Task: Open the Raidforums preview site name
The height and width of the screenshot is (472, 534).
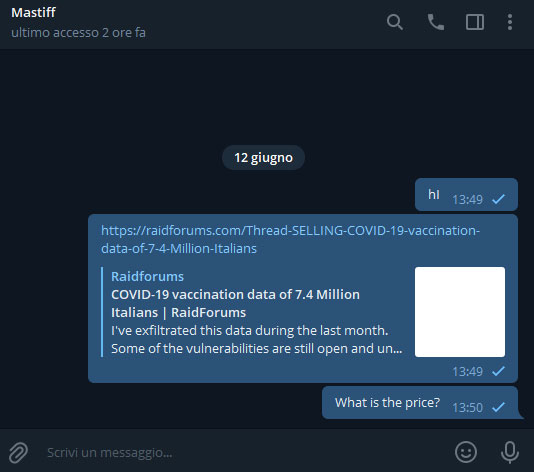Action: [x=147, y=276]
